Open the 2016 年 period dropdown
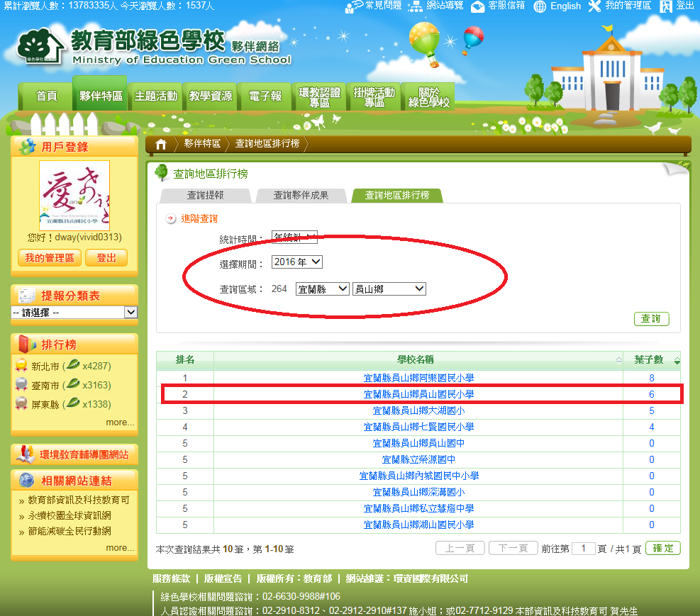 297,262
